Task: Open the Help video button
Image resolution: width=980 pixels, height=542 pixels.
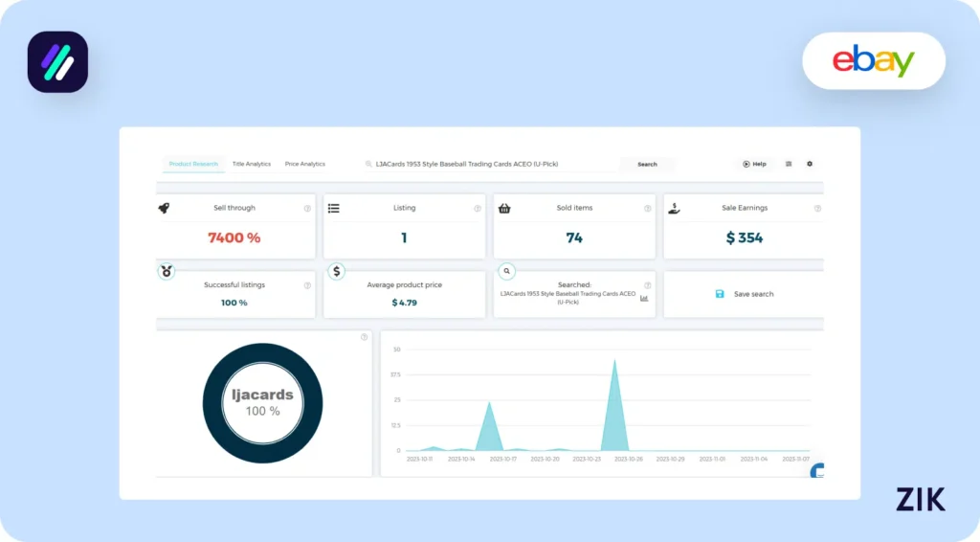Action: (x=754, y=164)
